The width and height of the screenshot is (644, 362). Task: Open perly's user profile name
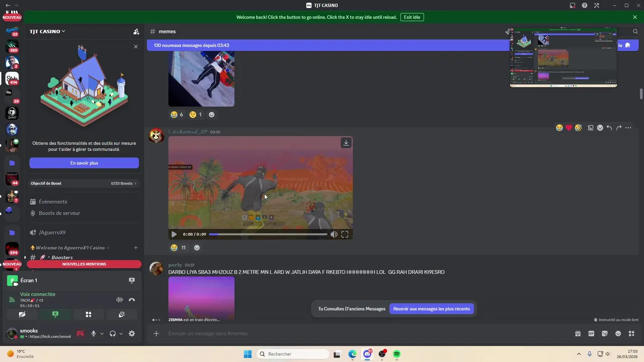point(175,265)
